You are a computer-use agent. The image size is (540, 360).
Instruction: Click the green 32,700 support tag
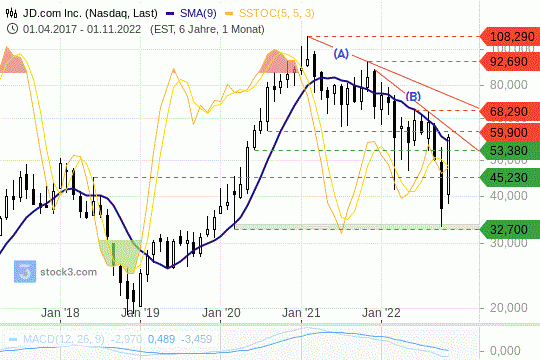tap(510, 229)
